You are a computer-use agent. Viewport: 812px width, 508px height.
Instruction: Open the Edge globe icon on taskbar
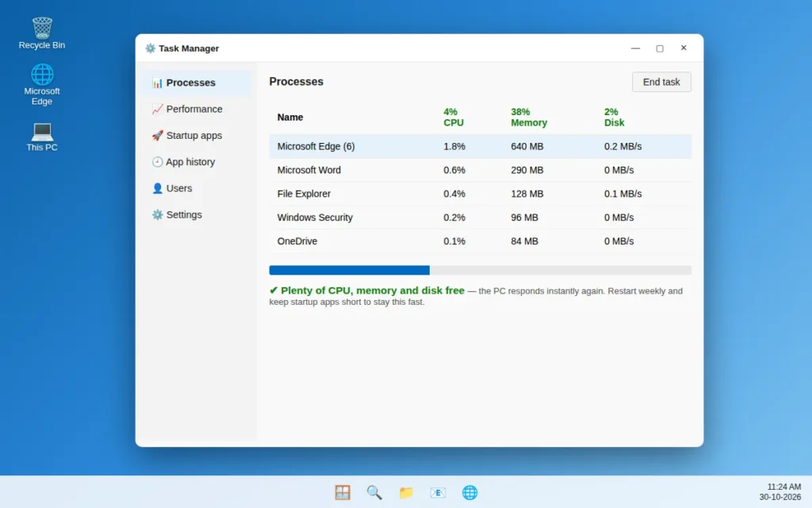[469, 492]
